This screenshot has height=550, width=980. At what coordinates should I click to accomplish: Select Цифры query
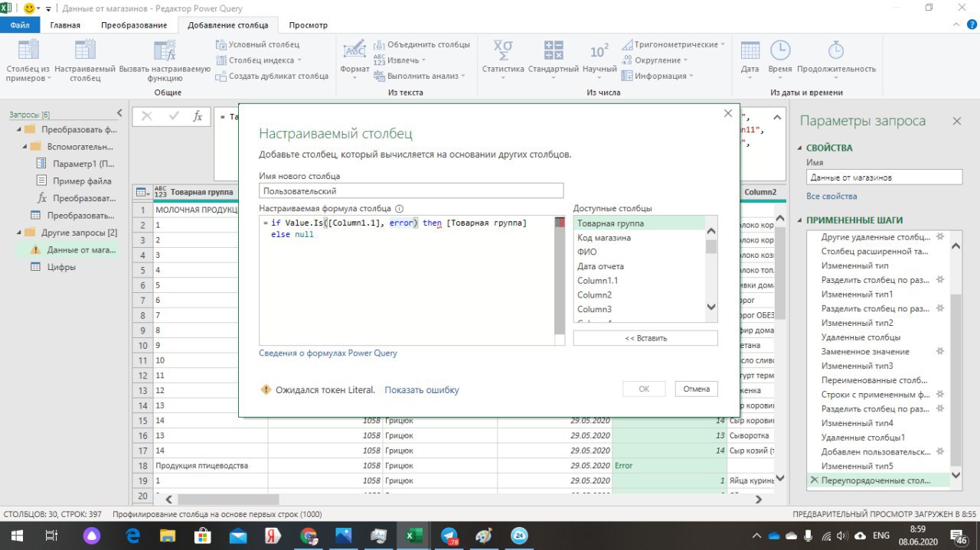click(54, 267)
